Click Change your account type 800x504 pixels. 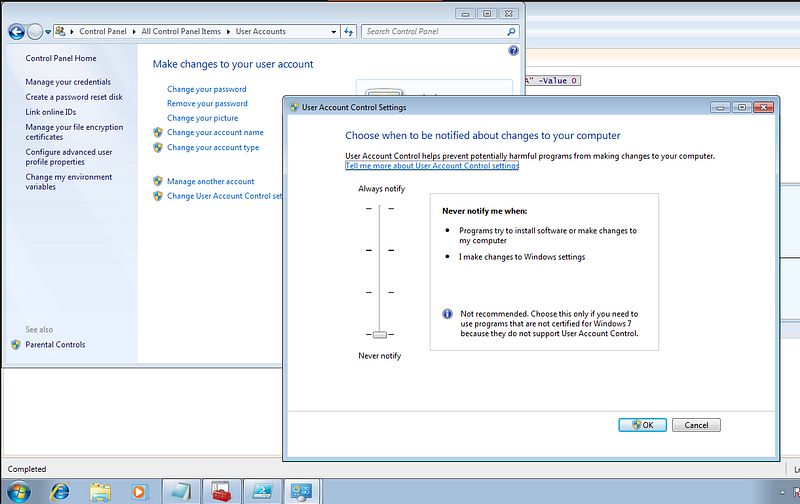pyautogui.click(x=213, y=147)
